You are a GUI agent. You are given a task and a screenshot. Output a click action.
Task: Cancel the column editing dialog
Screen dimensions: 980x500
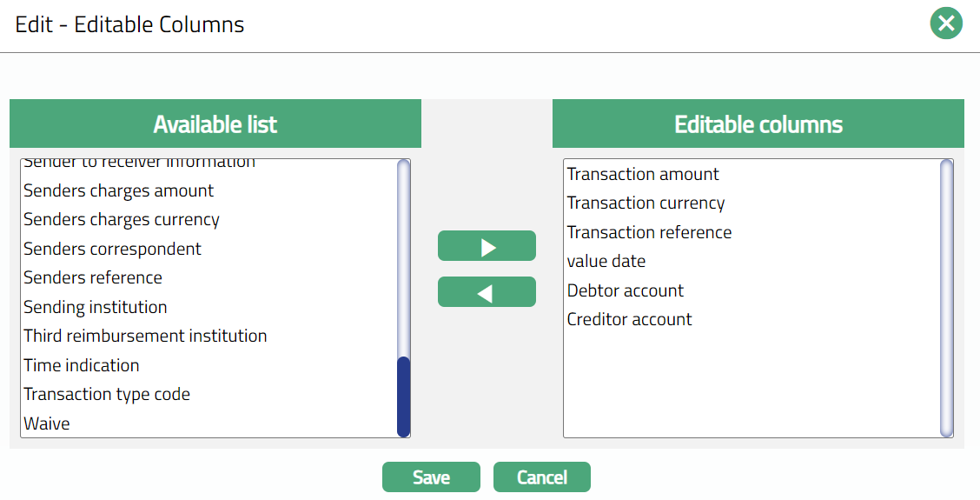pos(541,477)
